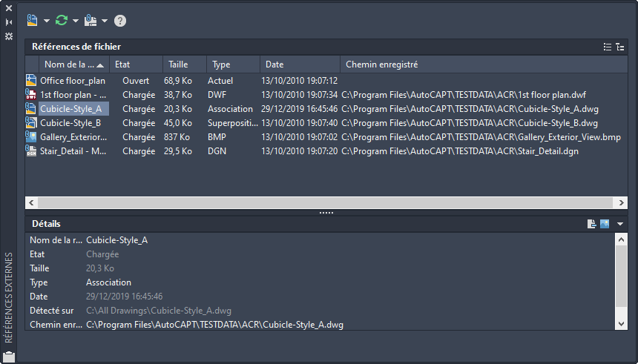Image resolution: width=638 pixels, height=364 pixels.
Task: Select the Stair_Detail DGN reference
Action: 73,151
